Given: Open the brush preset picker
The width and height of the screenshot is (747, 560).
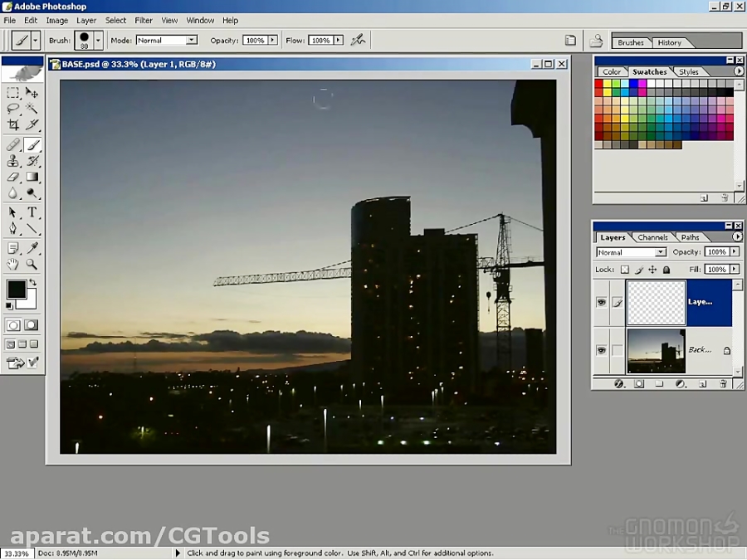Looking at the screenshot, I should (96, 40).
